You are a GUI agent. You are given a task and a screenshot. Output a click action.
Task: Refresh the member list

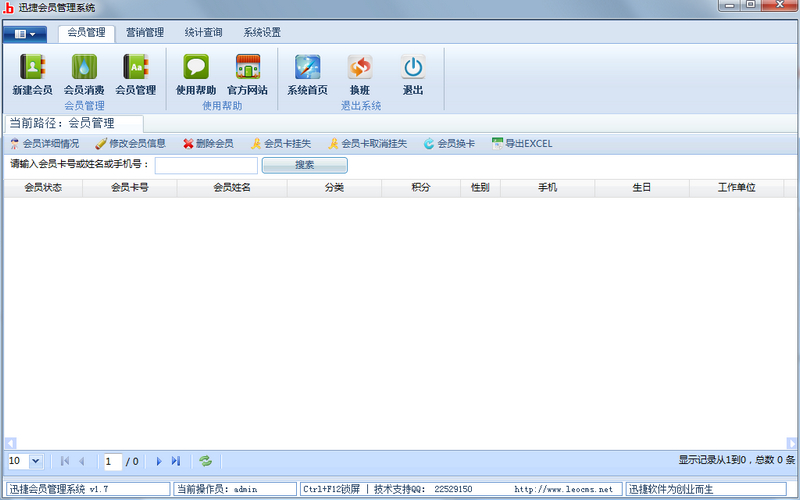[206, 461]
